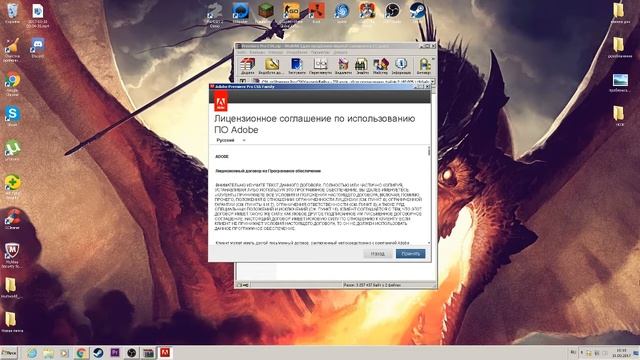Viewport: 640px width, 360px height.
Task: Select the Steam desktop shortcut
Action: (418, 12)
